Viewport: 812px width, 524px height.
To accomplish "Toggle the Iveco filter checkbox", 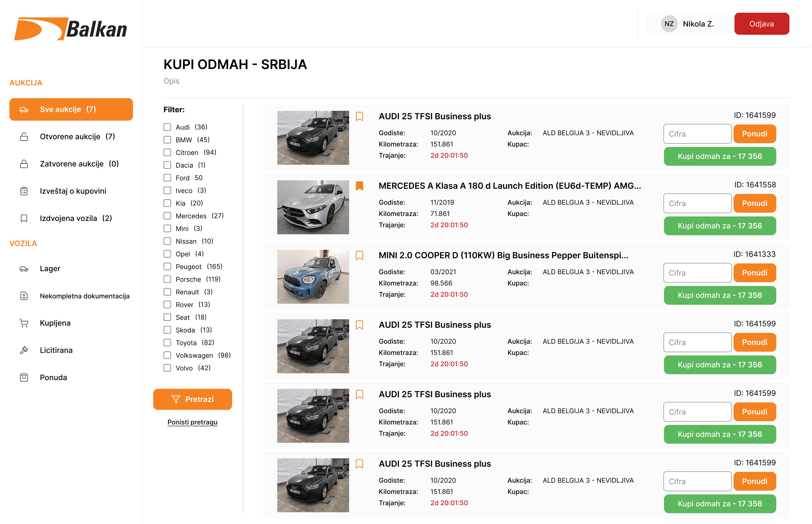I will pos(167,191).
